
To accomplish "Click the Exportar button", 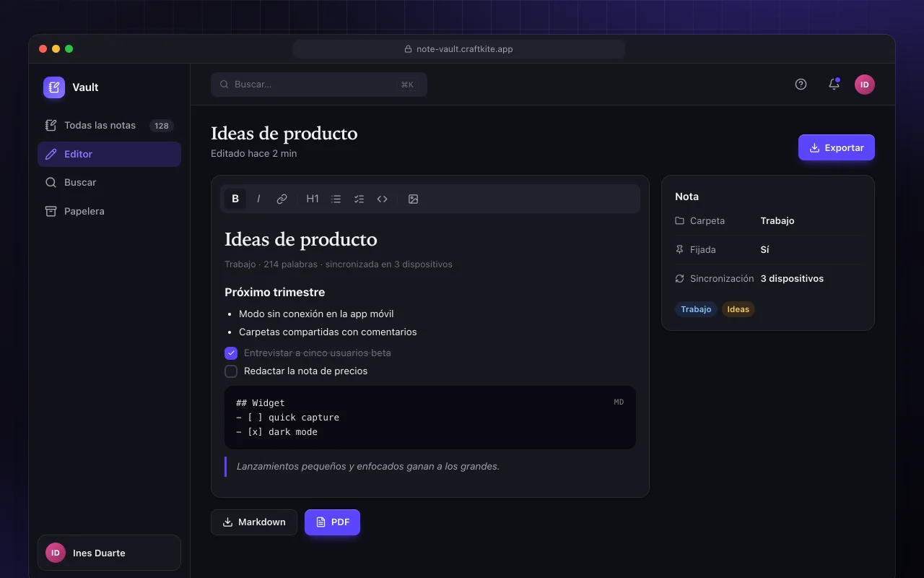I will pos(837,147).
